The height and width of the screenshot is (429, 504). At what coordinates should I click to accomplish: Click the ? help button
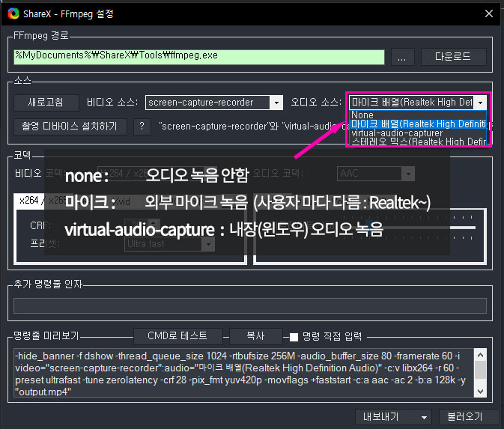(x=142, y=127)
